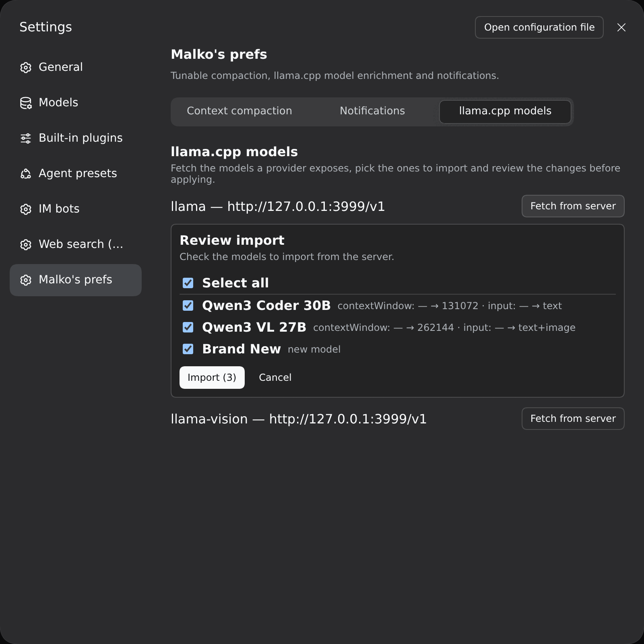Open the IM bots section label
The height and width of the screenshot is (644, 644).
click(x=59, y=208)
